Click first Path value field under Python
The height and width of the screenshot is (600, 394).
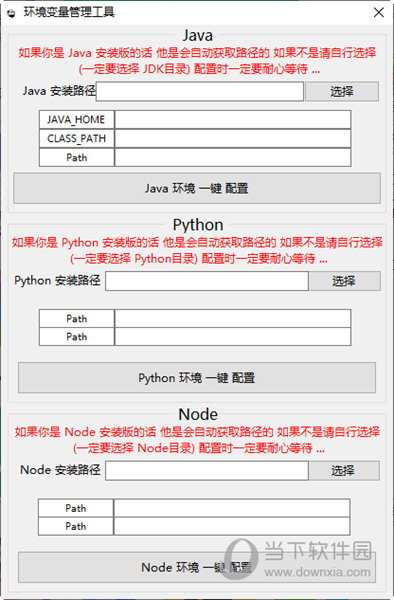click(x=233, y=318)
